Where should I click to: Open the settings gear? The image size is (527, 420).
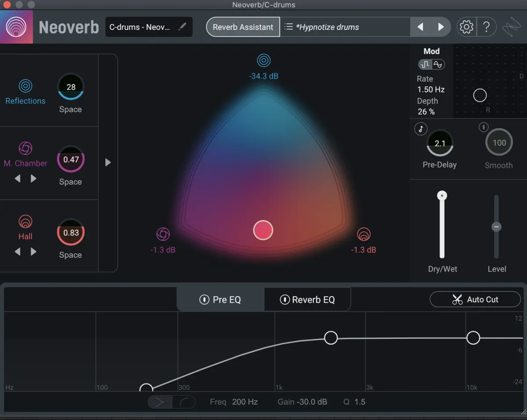coord(466,27)
